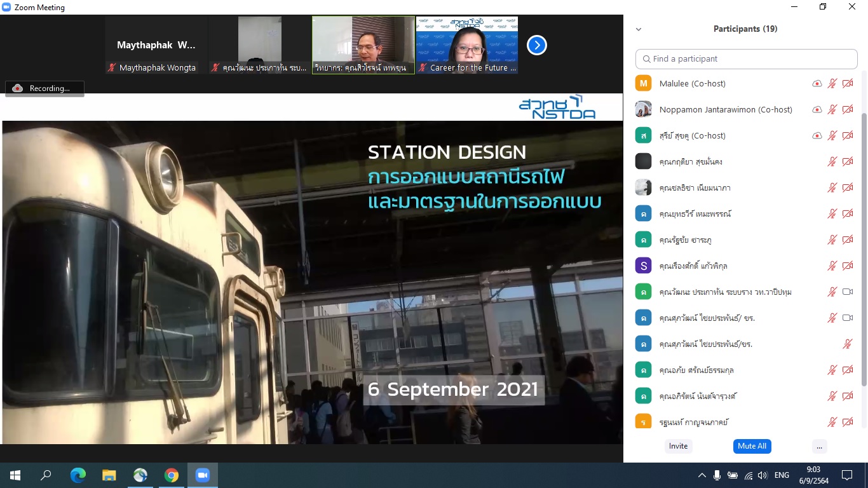Toggle the video icon for รฐนนท์ กาญจนภาคย์
This screenshot has height=488, width=868.
pos(848,422)
